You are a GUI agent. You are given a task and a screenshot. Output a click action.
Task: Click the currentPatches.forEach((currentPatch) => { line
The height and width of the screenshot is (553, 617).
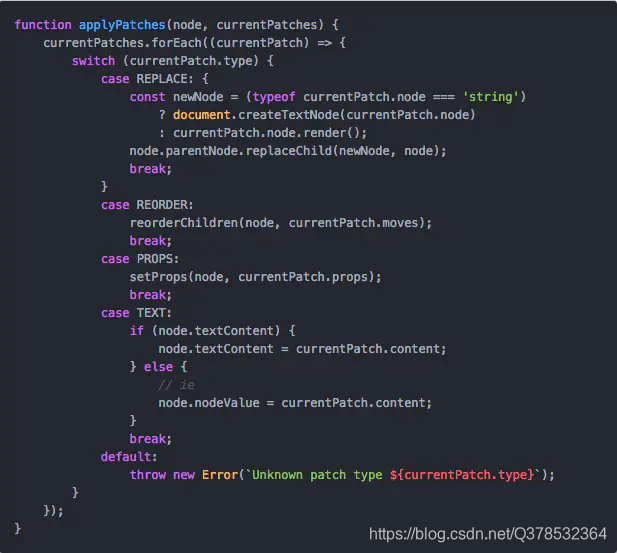194,43
